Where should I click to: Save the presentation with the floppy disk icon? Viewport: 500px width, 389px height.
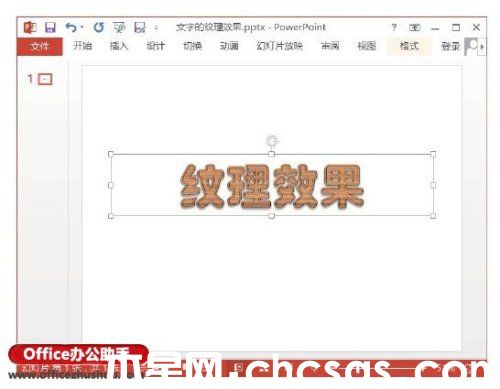pyautogui.click(x=50, y=27)
